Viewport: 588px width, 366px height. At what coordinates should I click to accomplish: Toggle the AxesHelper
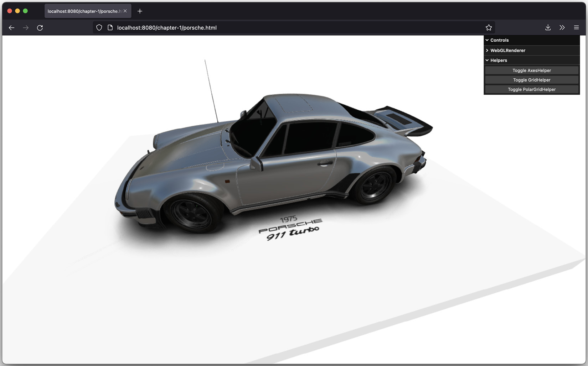point(532,70)
